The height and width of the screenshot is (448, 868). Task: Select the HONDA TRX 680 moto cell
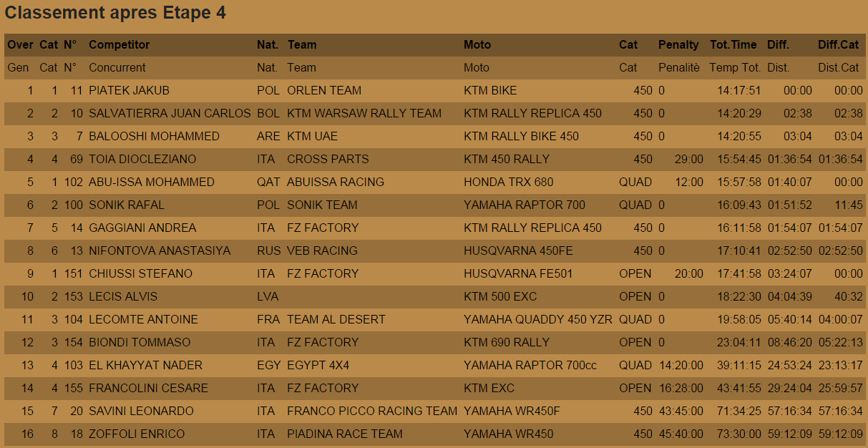[508, 182]
